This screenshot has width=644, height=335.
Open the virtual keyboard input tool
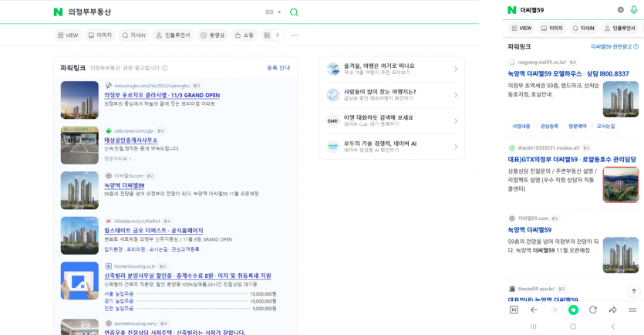click(270, 12)
